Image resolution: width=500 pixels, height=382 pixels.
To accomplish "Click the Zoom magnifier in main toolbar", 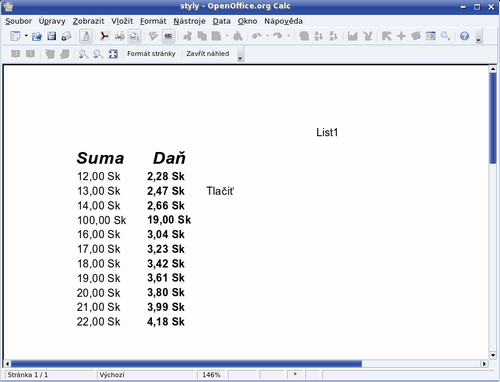I will tap(445, 36).
